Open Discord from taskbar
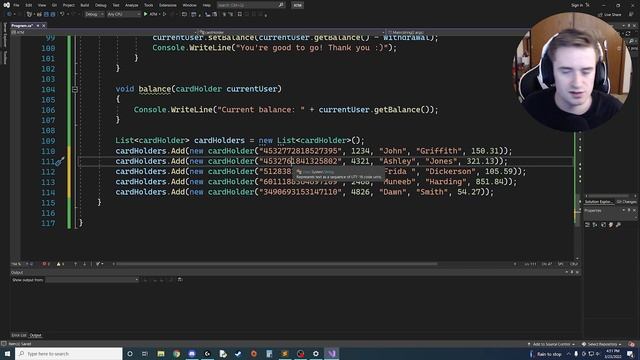 coord(192,353)
